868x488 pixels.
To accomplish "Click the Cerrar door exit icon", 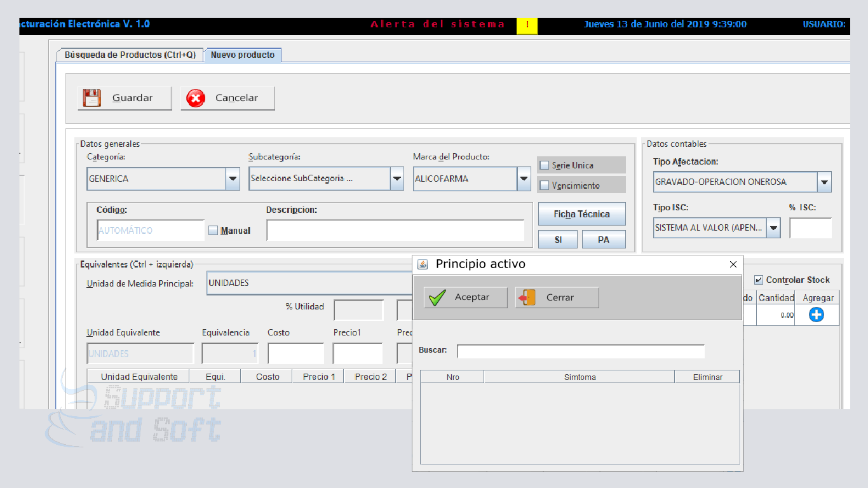I will (x=527, y=297).
